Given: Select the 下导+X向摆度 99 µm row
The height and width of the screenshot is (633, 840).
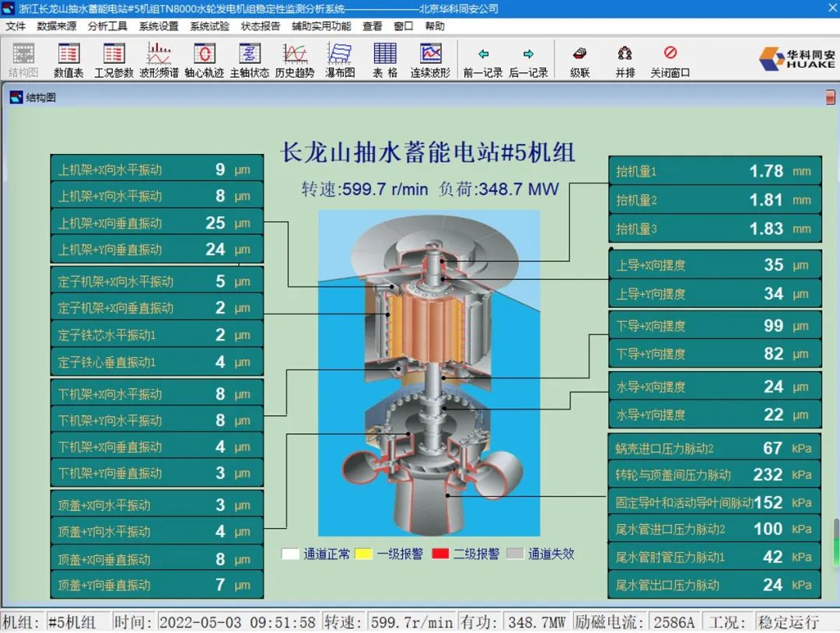Looking at the screenshot, I should pos(715,325).
